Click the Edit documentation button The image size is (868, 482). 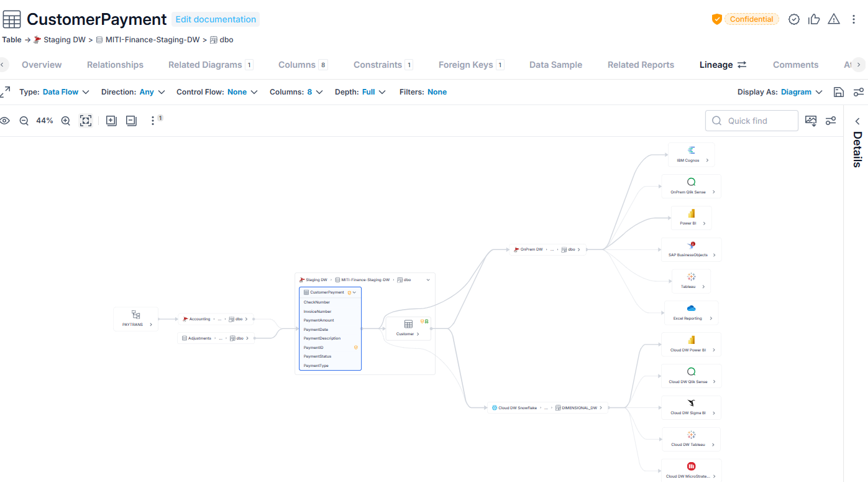point(216,19)
